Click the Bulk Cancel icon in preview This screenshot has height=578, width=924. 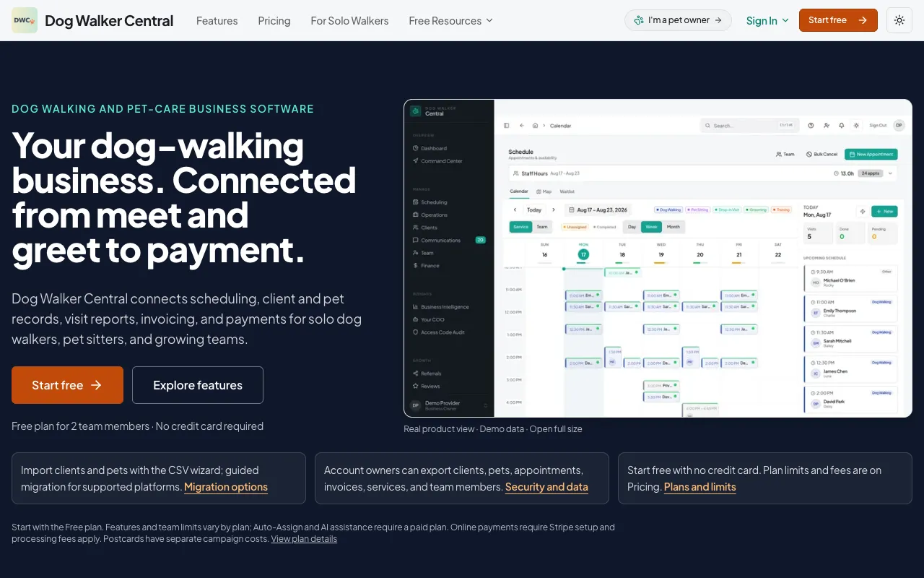point(809,154)
